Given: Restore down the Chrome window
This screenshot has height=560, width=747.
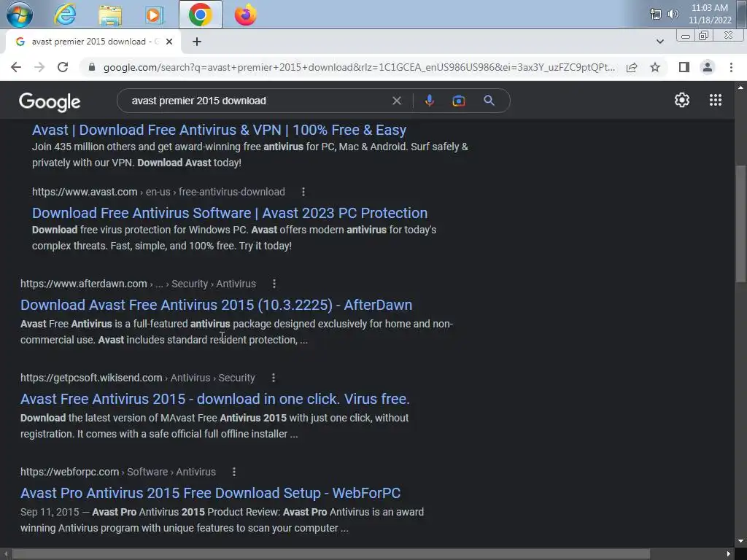Looking at the screenshot, I should (704, 36).
